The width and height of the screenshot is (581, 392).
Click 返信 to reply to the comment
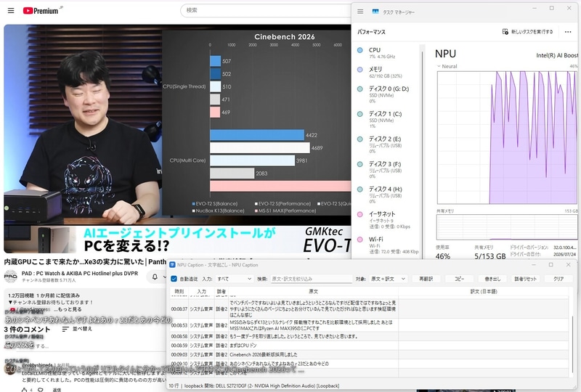click(57, 390)
